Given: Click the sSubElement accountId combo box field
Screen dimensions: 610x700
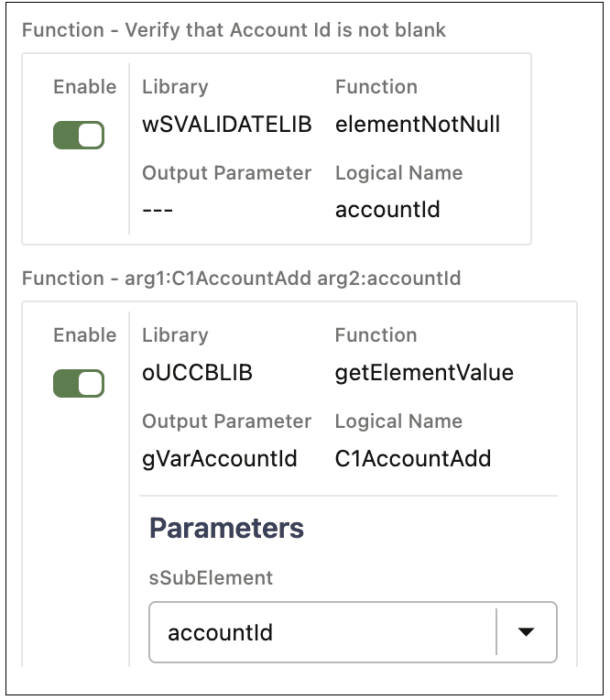Looking at the screenshot, I should 321,632.
